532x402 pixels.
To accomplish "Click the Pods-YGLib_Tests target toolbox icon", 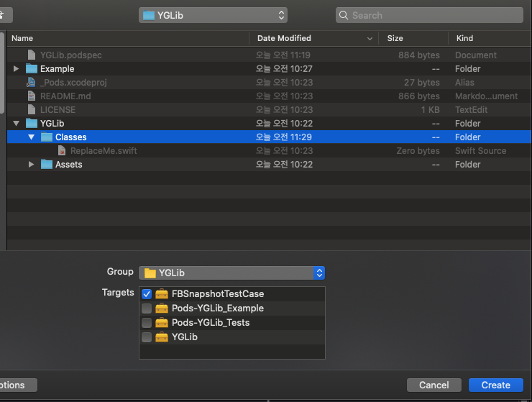I will [x=162, y=323].
